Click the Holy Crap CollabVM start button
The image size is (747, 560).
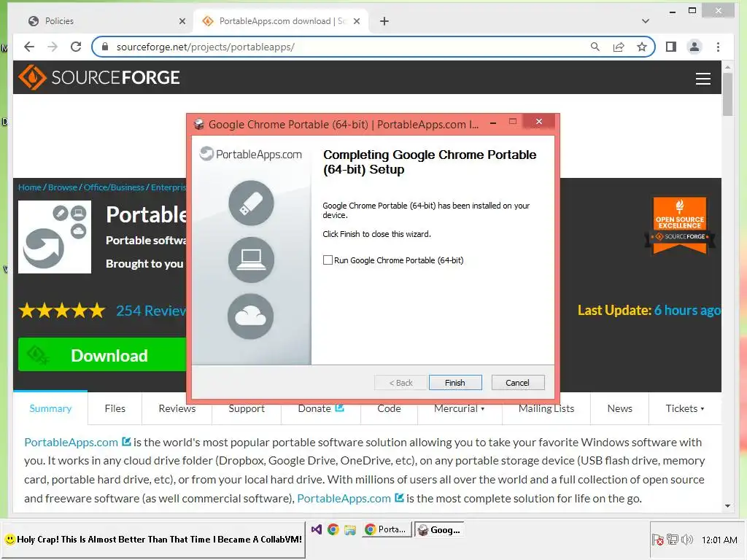click(153, 540)
